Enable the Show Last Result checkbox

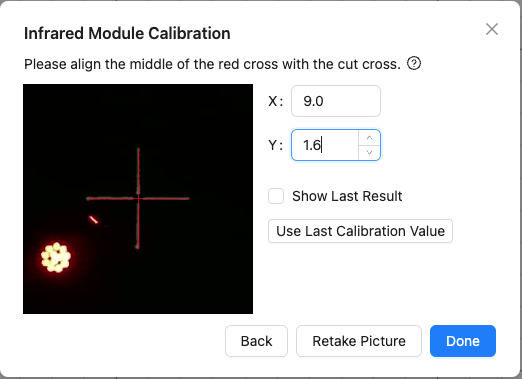(x=276, y=196)
